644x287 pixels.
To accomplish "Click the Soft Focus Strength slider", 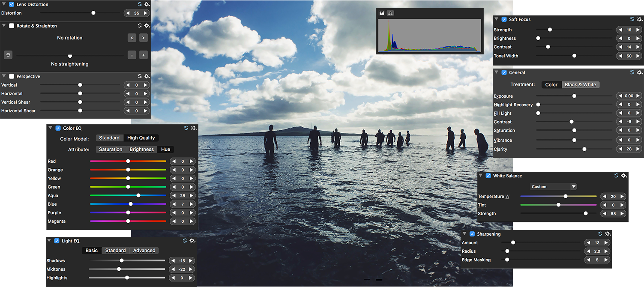I will pos(574,30).
